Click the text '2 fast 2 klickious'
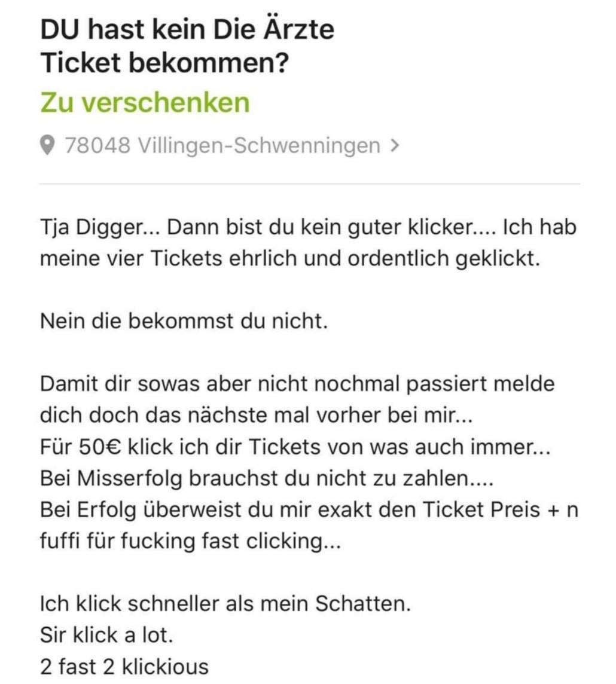 click(124, 667)
